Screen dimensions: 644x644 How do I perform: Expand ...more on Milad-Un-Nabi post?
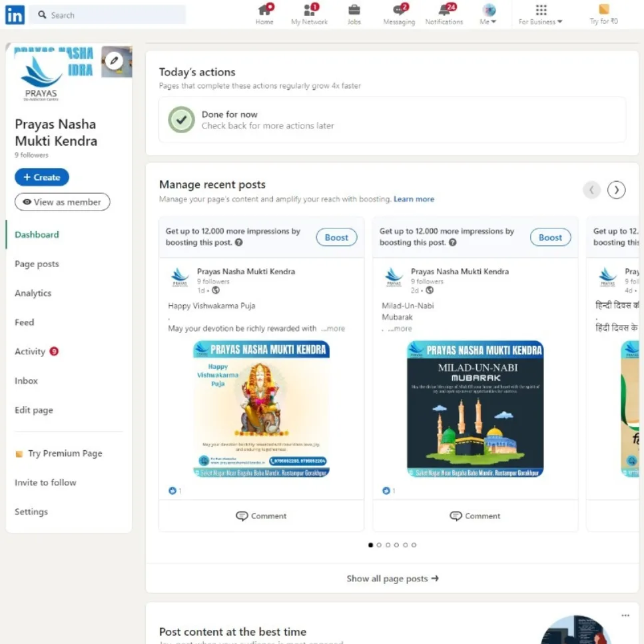pyautogui.click(x=400, y=328)
